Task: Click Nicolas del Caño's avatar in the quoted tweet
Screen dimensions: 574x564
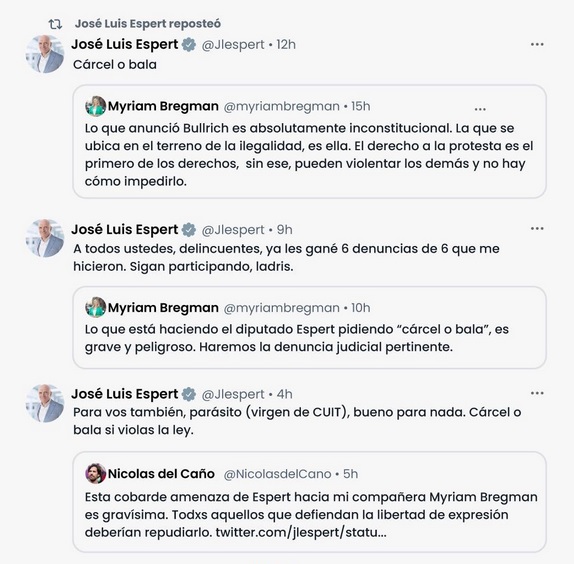Action: coord(96,473)
